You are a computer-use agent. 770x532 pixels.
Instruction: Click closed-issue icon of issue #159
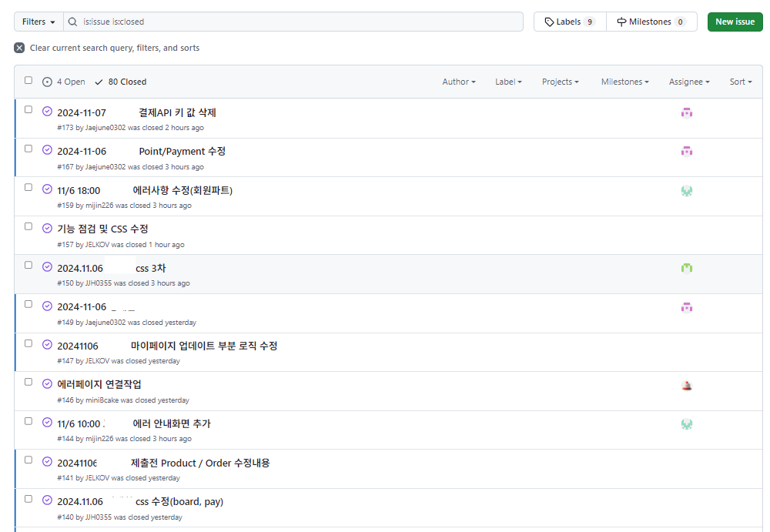pos(47,189)
